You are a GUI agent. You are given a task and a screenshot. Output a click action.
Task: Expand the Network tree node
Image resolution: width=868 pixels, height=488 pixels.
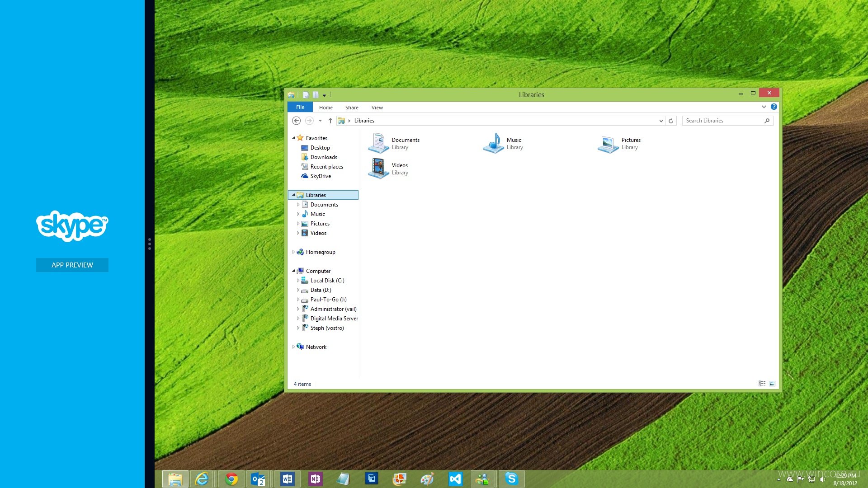[x=293, y=347]
